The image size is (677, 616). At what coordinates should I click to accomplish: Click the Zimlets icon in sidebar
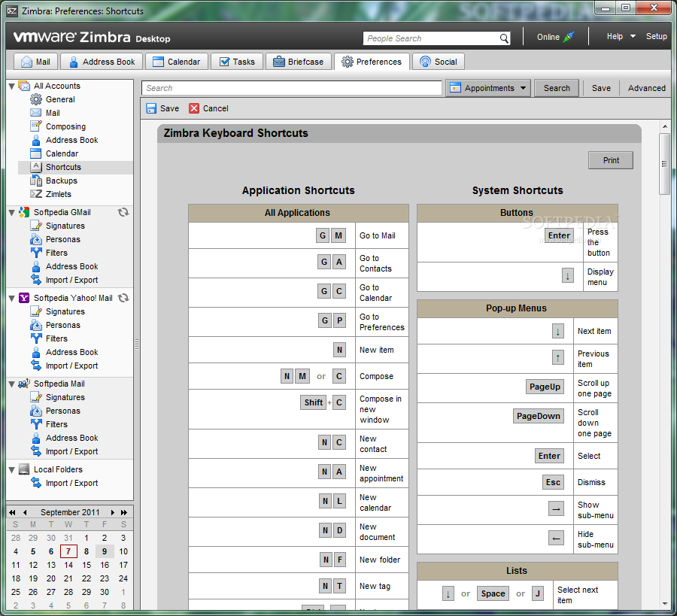(x=36, y=194)
